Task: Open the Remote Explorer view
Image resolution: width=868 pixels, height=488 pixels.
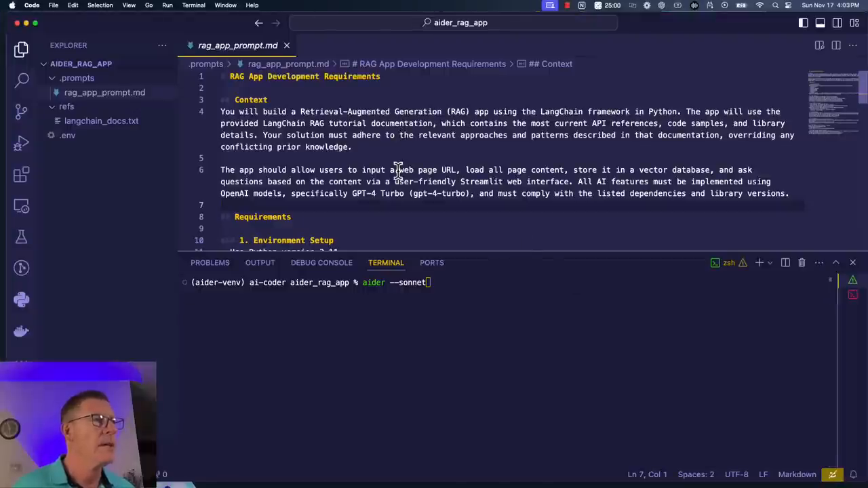Action: [x=21, y=205]
